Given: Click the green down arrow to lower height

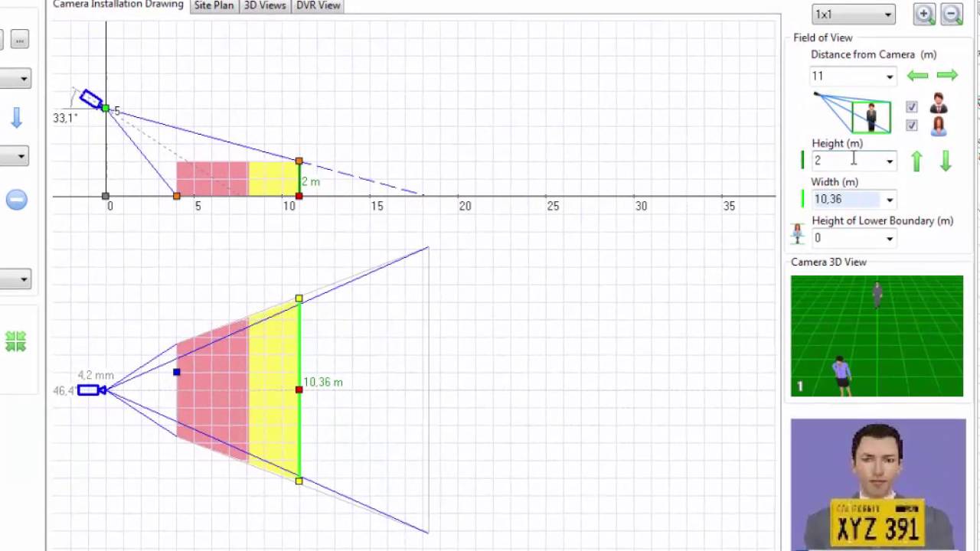Looking at the screenshot, I should [x=946, y=161].
